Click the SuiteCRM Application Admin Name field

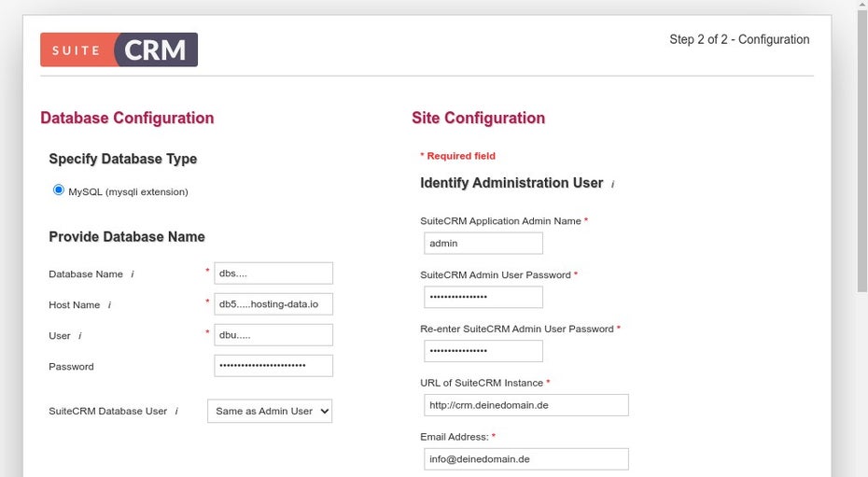tap(483, 244)
